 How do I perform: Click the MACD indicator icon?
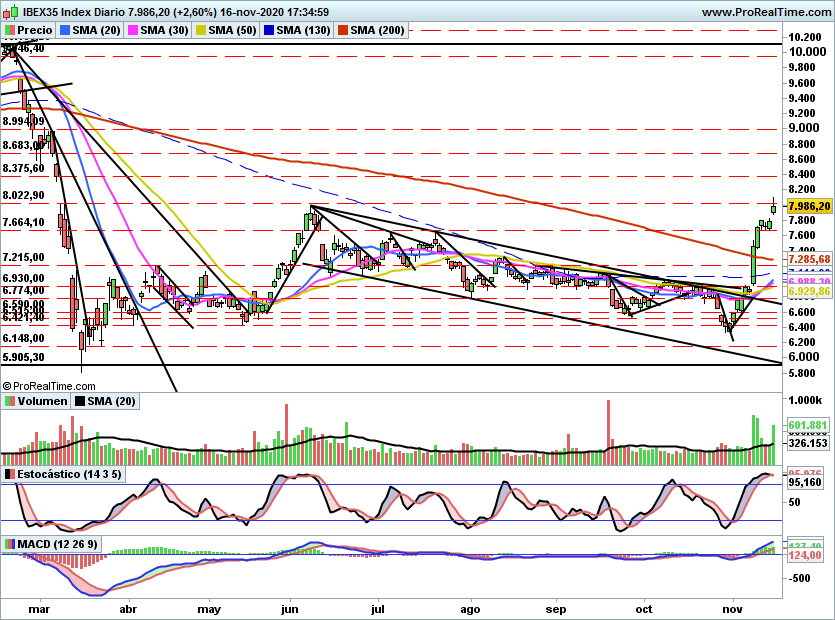point(10,544)
